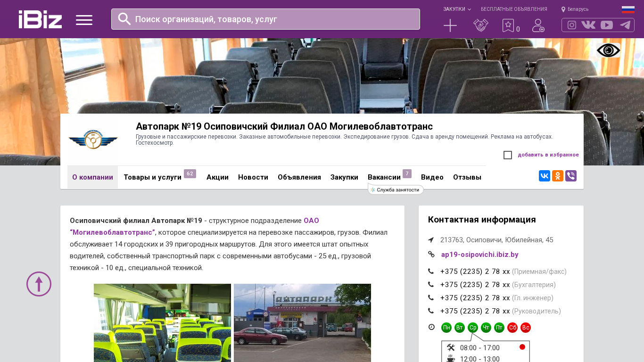
Task: Open the Объявления tab
Action: (x=299, y=177)
